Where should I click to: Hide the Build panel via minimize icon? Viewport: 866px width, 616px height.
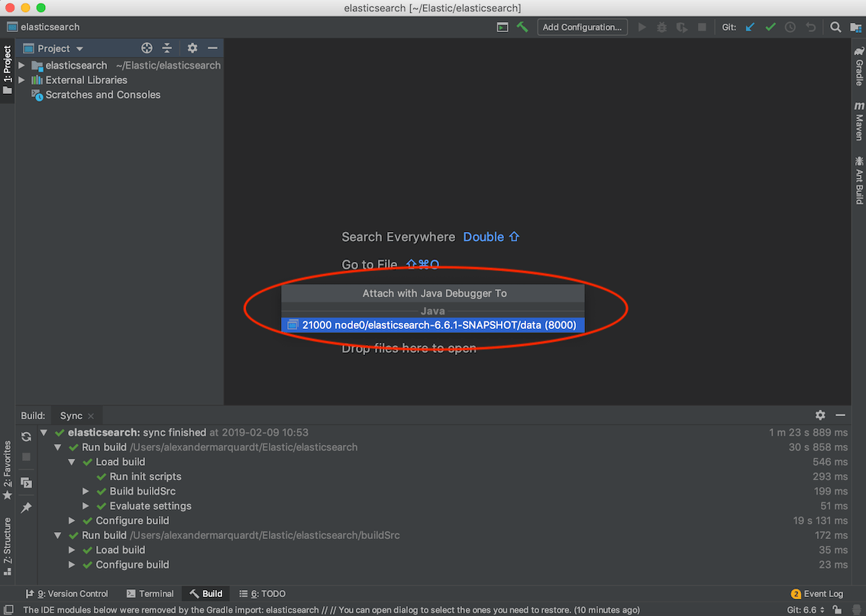coord(841,415)
